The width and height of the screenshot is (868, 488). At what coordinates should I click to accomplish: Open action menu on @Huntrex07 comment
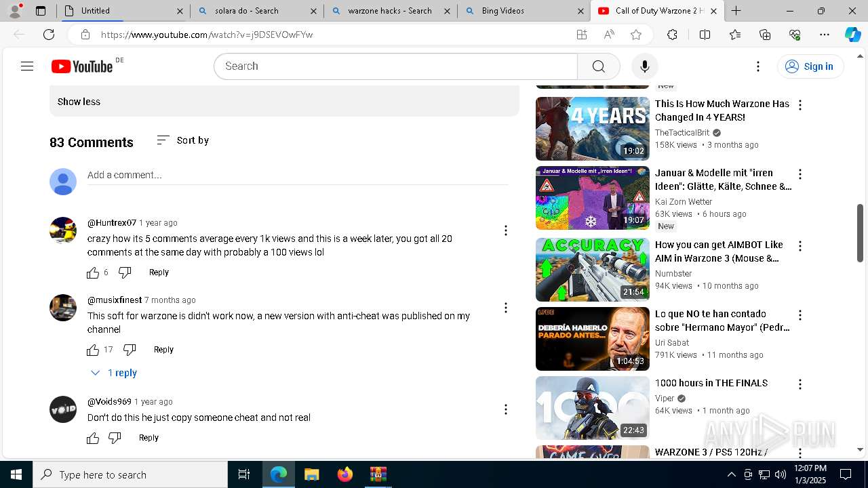[505, 230]
